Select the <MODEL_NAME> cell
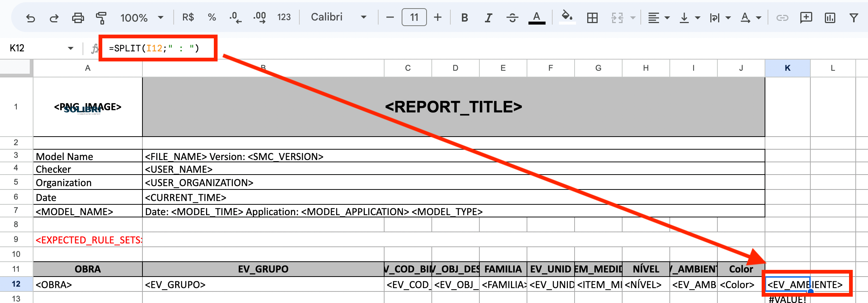868x303 pixels. tap(88, 211)
